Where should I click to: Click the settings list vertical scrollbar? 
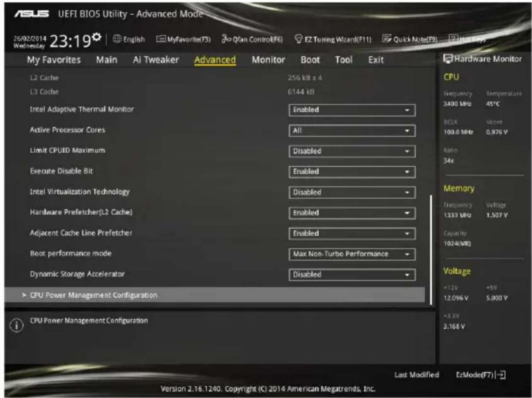[x=431, y=249]
